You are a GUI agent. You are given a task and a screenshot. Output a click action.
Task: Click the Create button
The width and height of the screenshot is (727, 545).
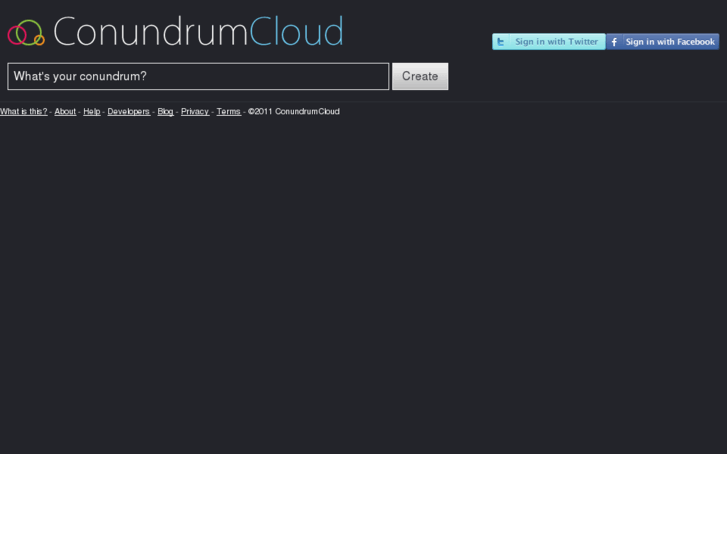click(x=420, y=77)
